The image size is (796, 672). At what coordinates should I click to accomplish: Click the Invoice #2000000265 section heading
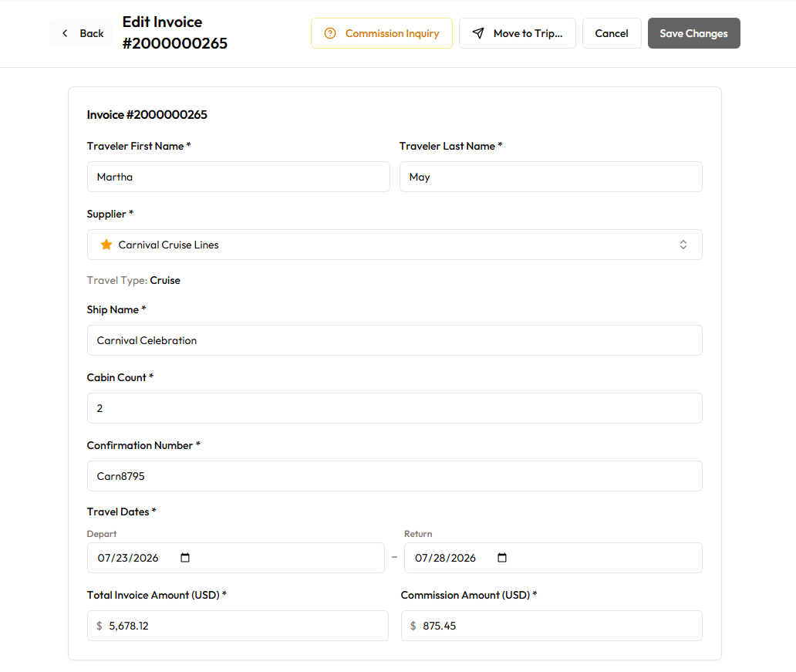tap(147, 115)
